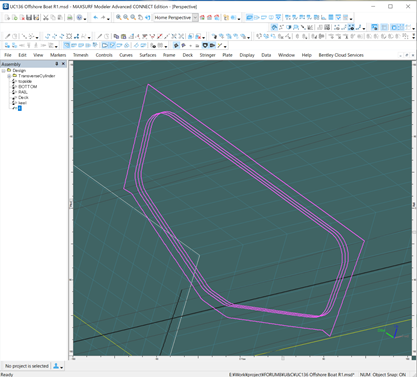Click the Undo arrow icon
Image resolution: width=417 pixels, height=377 pixels.
[x=96, y=18]
